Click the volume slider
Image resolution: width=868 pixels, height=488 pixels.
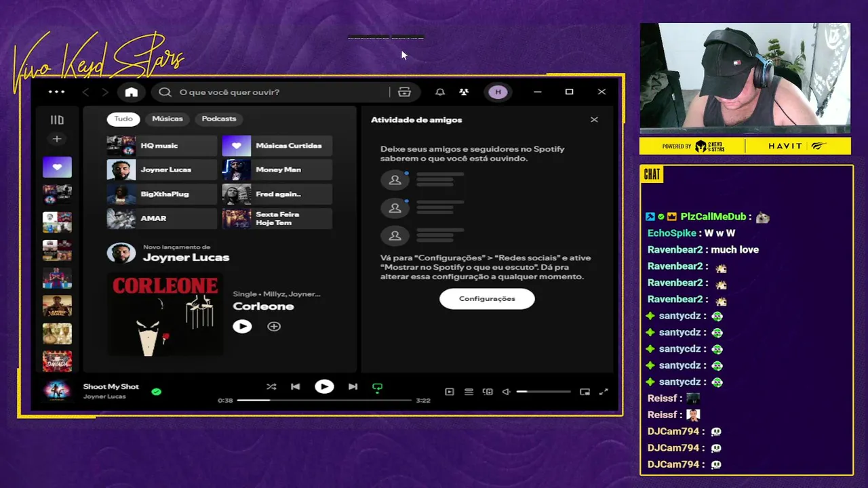point(543,392)
